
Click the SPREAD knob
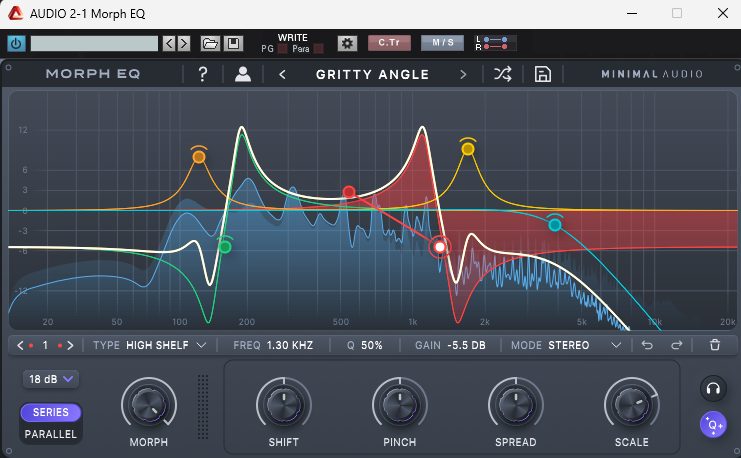point(516,405)
